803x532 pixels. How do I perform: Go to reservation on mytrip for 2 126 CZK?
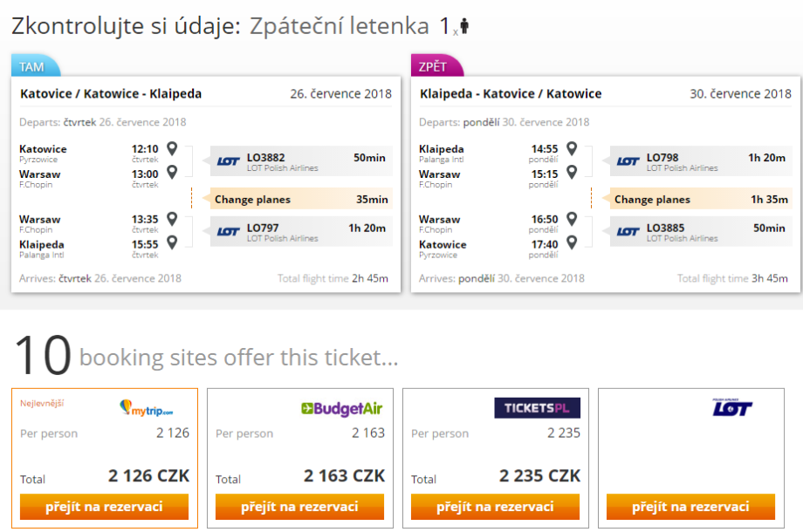(104, 507)
